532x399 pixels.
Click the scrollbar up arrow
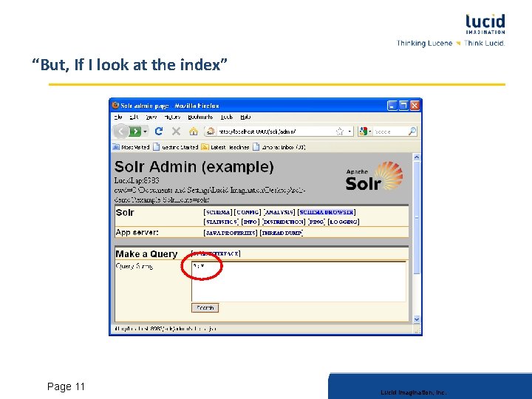(x=417, y=157)
